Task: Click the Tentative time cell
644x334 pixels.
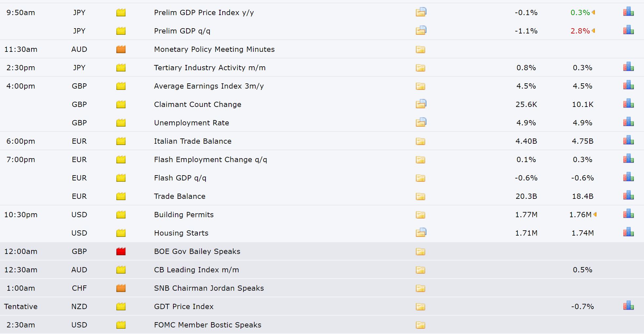Action: pyautogui.click(x=21, y=307)
